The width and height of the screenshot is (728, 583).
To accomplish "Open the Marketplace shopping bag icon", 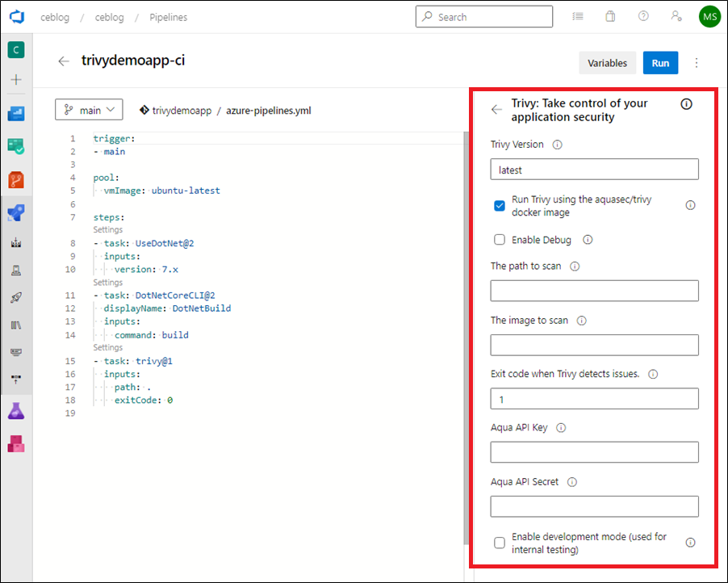I will point(610,17).
